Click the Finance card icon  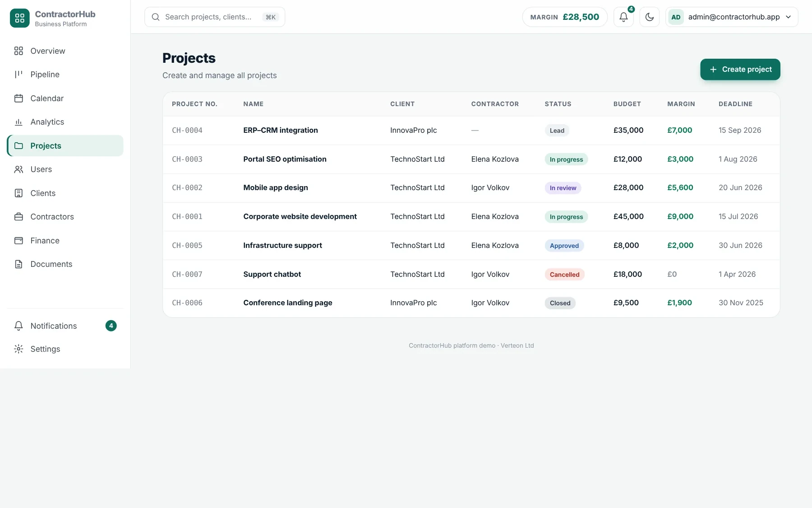pyautogui.click(x=18, y=241)
